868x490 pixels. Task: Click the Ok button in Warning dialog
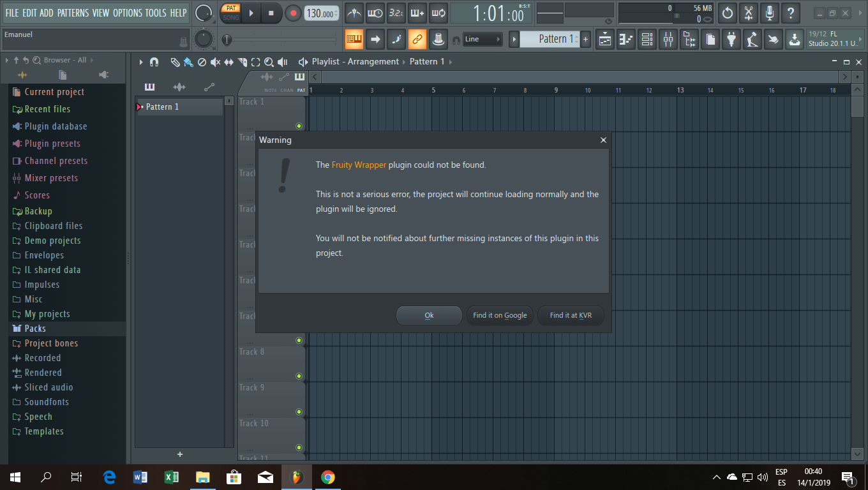coord(429,315)
